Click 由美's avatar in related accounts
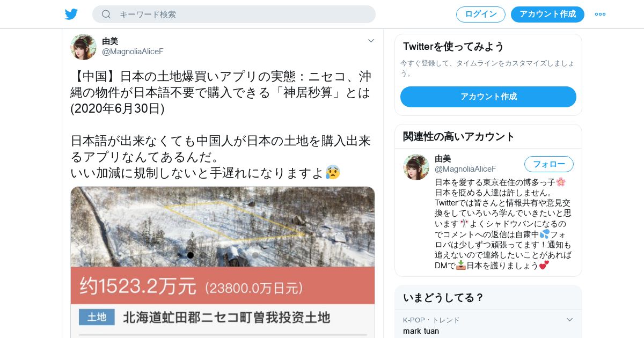 coord(416,167)
